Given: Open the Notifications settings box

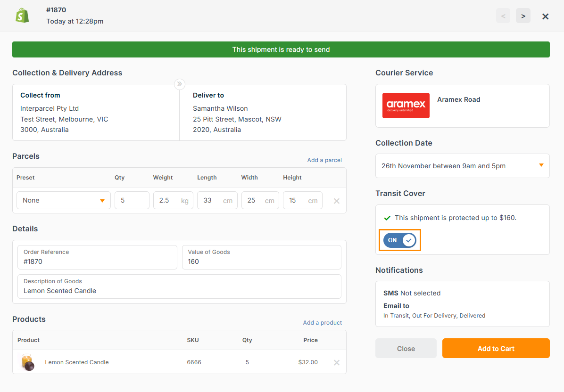Looking at the screenshot, I should click(462, 304).
